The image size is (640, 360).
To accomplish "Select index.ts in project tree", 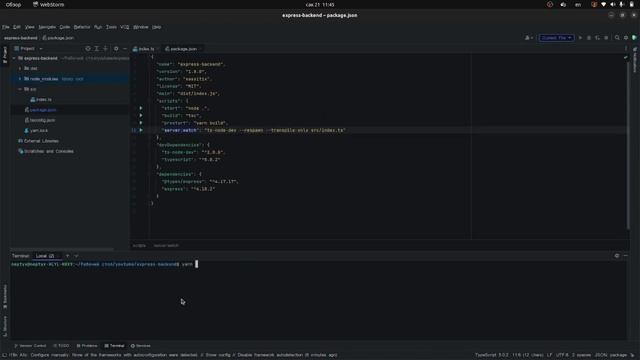I will point(41,100).
